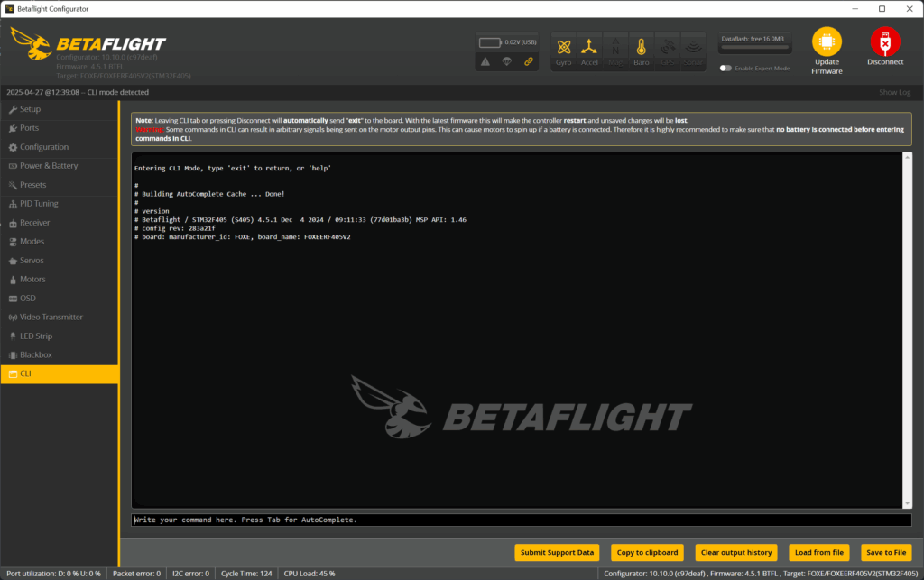Click the Configuration gear icon in sidebar
This screenshot has height=580, width=924.
tap(13, 147)
